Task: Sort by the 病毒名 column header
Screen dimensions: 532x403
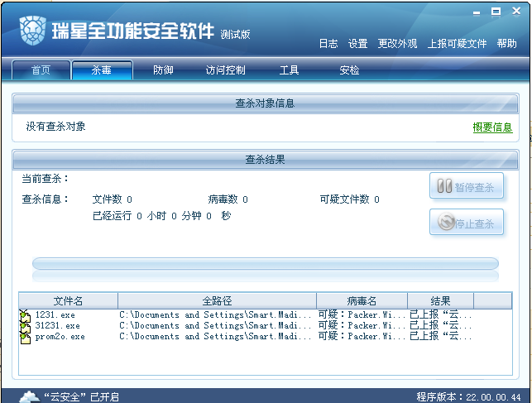Action: 362,300
